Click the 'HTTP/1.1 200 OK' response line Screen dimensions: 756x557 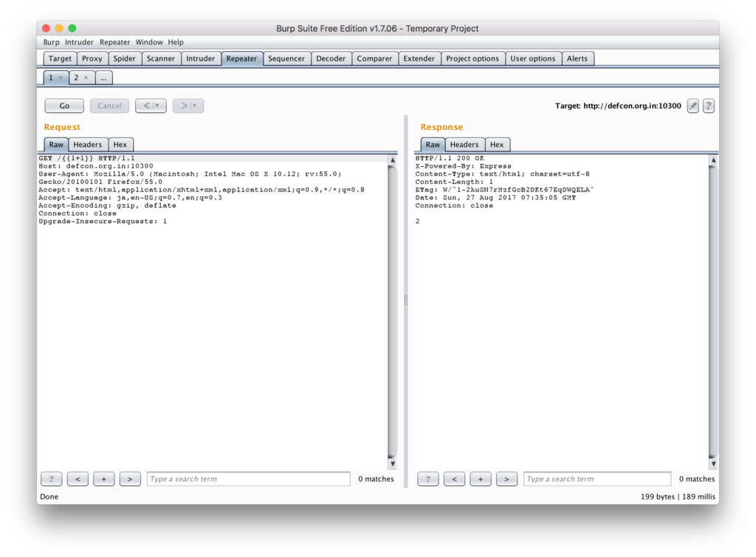(450, 158)
